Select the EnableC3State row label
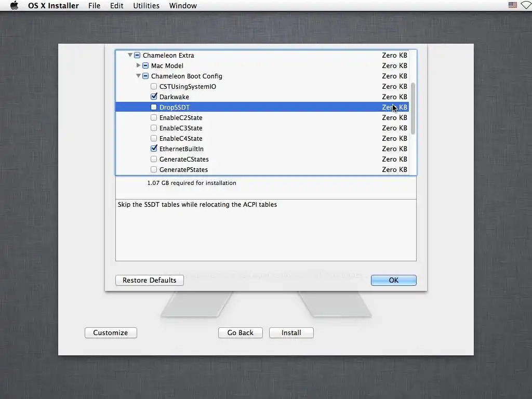532x399 pixels. pos(181,128)
